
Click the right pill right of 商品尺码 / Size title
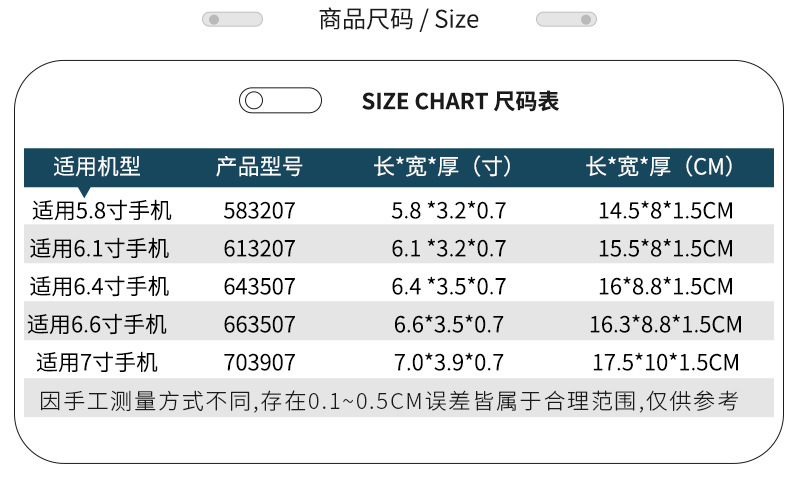(x=567, y=19)
